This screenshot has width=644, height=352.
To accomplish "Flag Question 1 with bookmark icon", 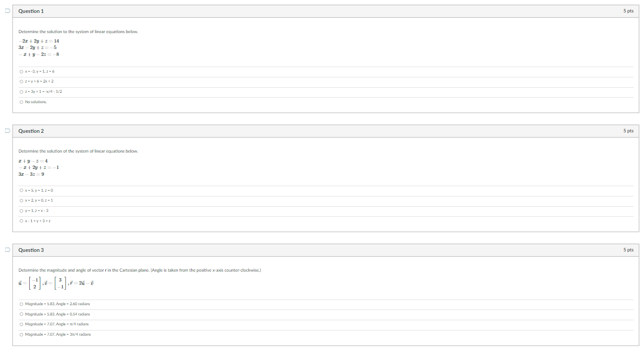I will click(7, 11).
